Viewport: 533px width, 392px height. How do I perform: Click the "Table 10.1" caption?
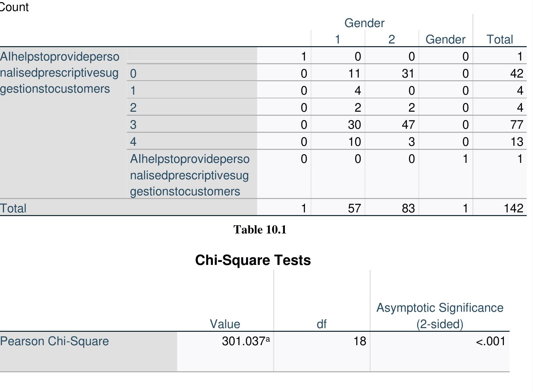[260, 230]
